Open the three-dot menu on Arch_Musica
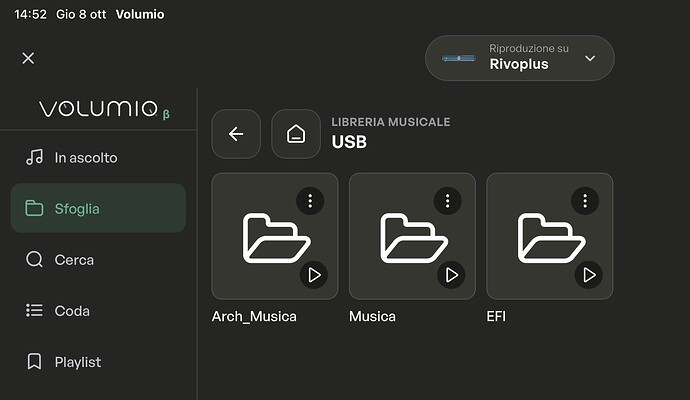 pos(310,201)
